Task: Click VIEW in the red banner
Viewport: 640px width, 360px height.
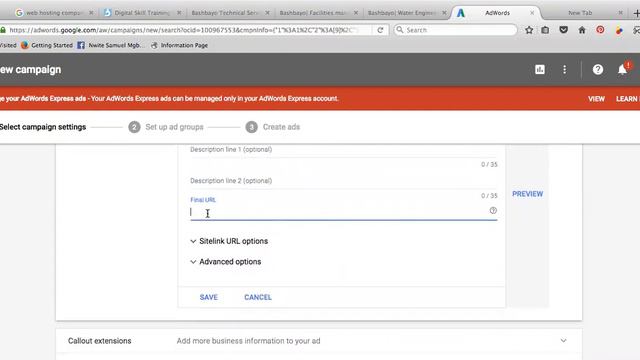Action: point(596,99)
